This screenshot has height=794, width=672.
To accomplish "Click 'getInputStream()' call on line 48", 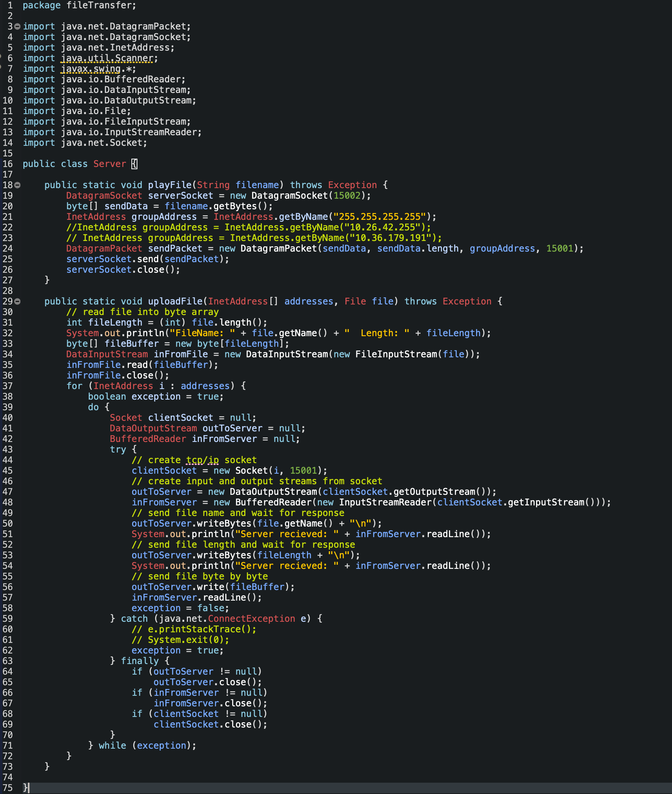I will [551, 502].
